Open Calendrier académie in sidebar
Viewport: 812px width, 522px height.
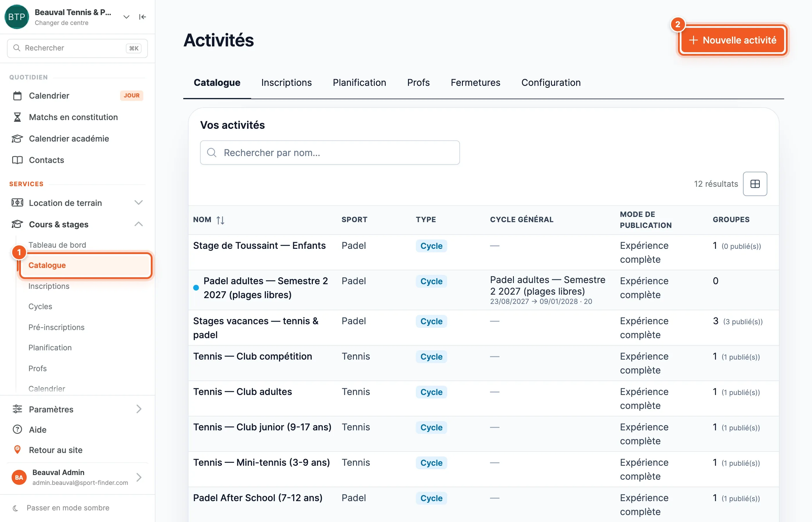(77, 139)
